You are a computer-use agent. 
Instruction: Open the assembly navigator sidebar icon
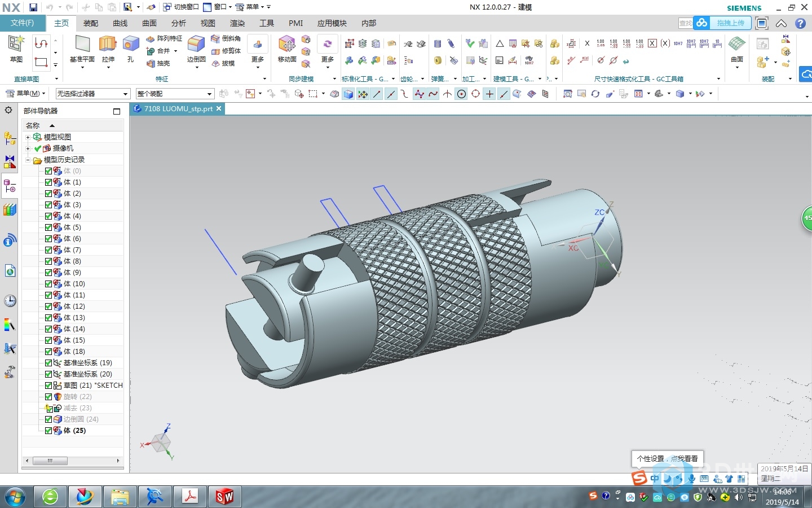pos(10,138)
